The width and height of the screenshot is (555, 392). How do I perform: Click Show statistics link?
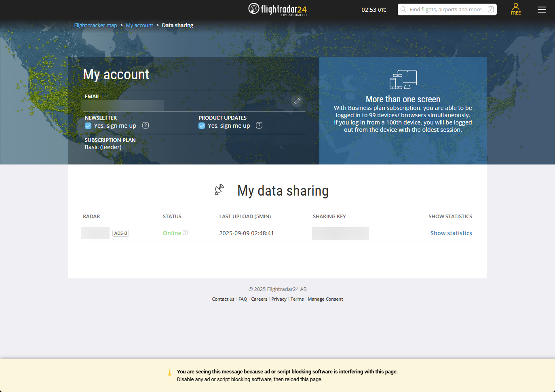[451, 233]
